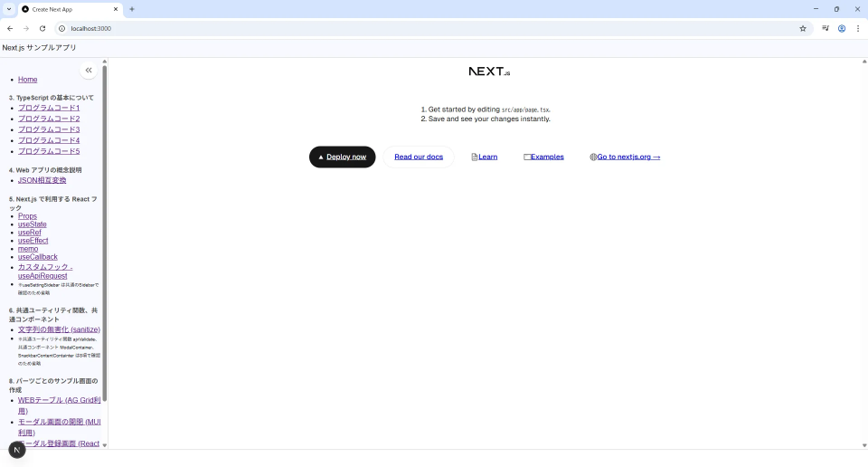Click the browser back arrow
The image size is (868, 467).
coord(10,28)
